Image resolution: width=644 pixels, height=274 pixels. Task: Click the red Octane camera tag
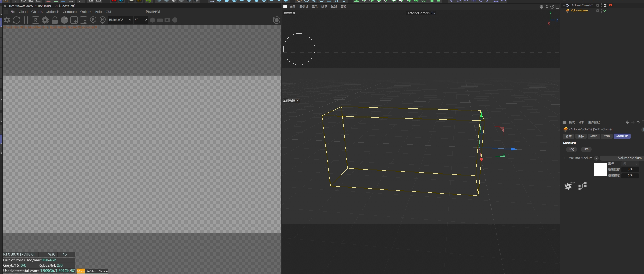click(611, 5)
